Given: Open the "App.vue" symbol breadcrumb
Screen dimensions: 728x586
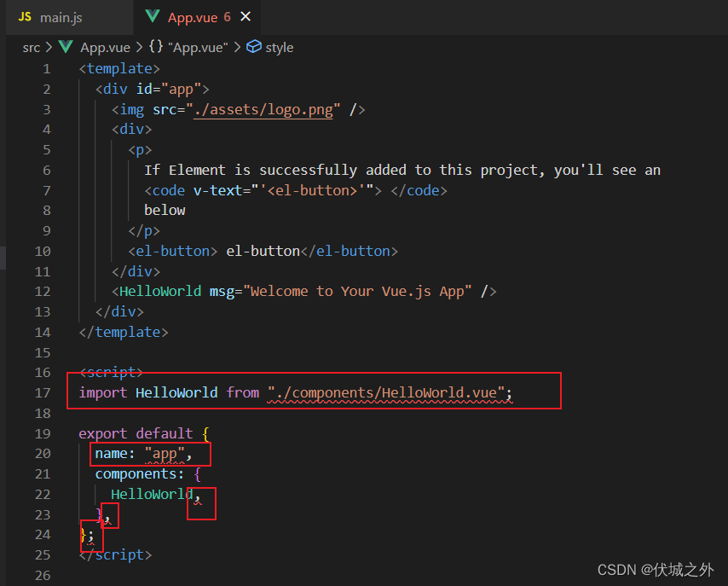Looking at the screenshot, I should tap(198, 48).
